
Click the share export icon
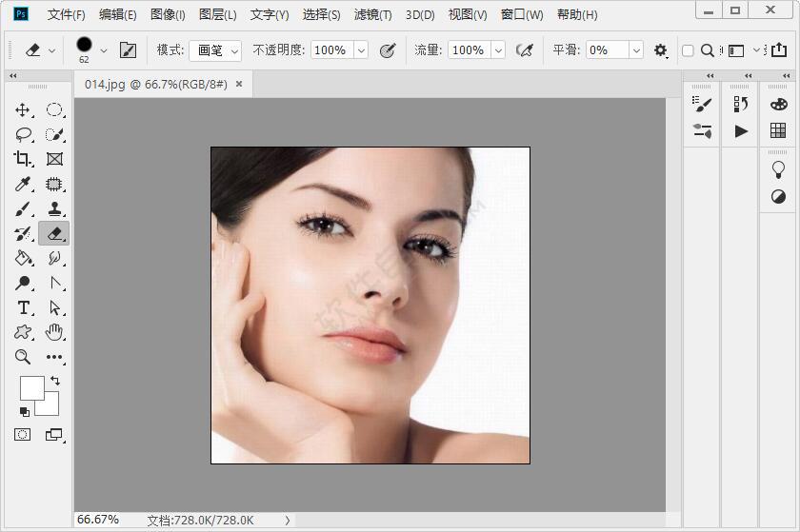click(x=779, y=49)
